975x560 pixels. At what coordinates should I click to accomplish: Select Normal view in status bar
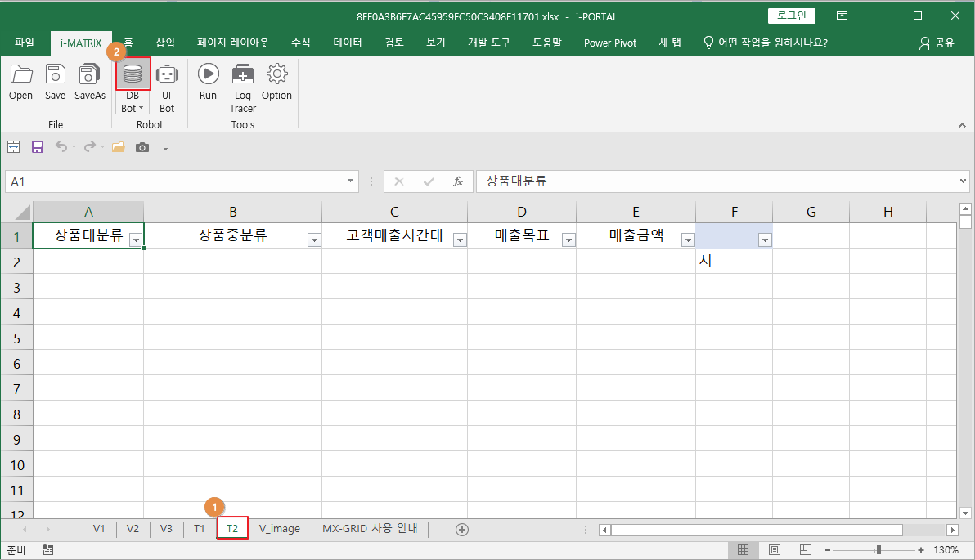coord(744,550)
